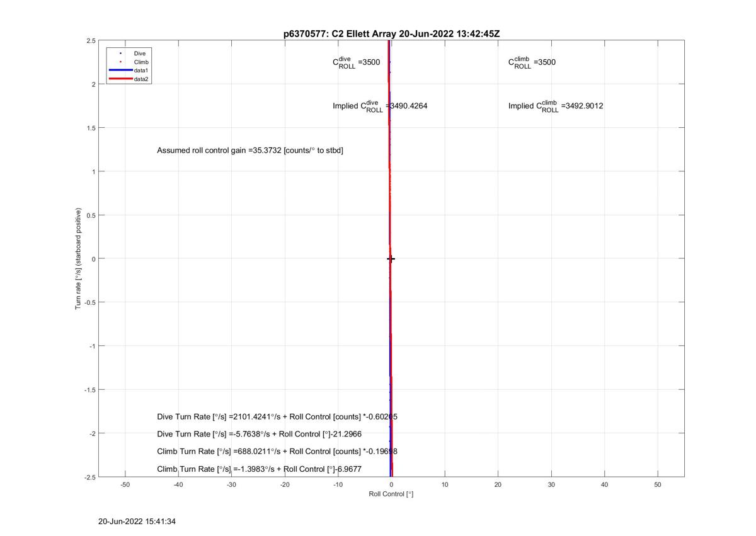Click the x-axis tick label '20'
This screenshot has height=536, width=756.
click(498, 485)
